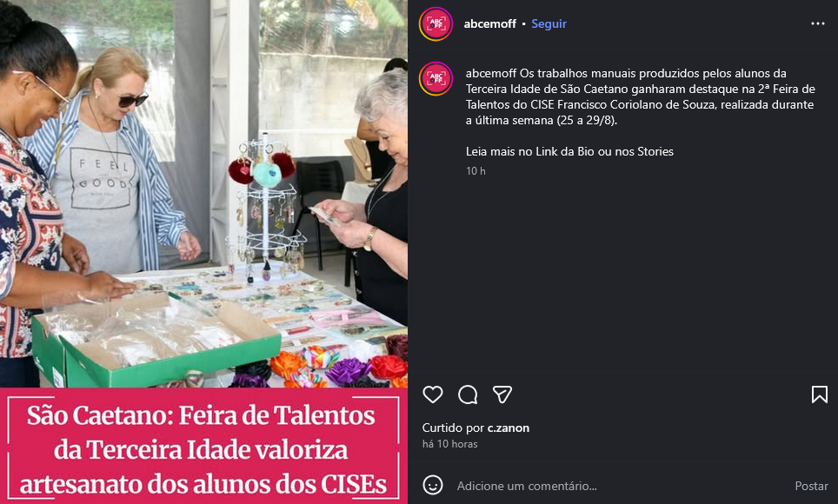Open the abcemoff username in the caption
The height and width of the screenshot is (504, 838).
pos(491,73)
